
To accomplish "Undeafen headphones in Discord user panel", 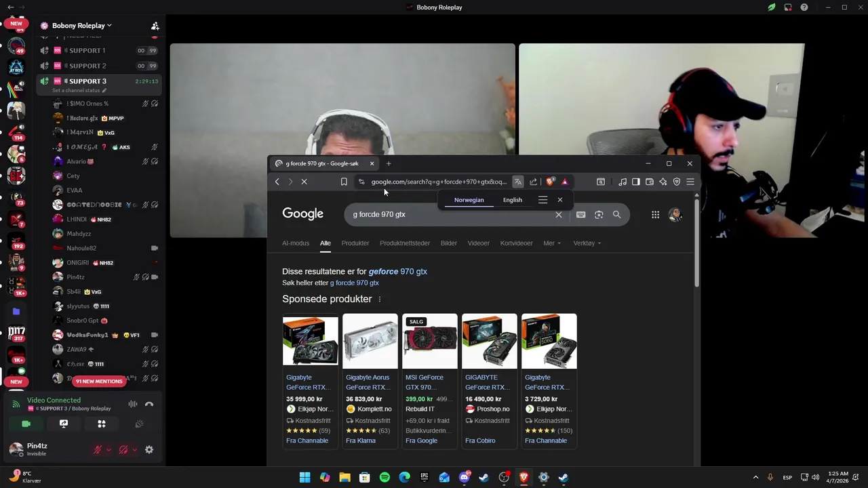I will (123, 449).
